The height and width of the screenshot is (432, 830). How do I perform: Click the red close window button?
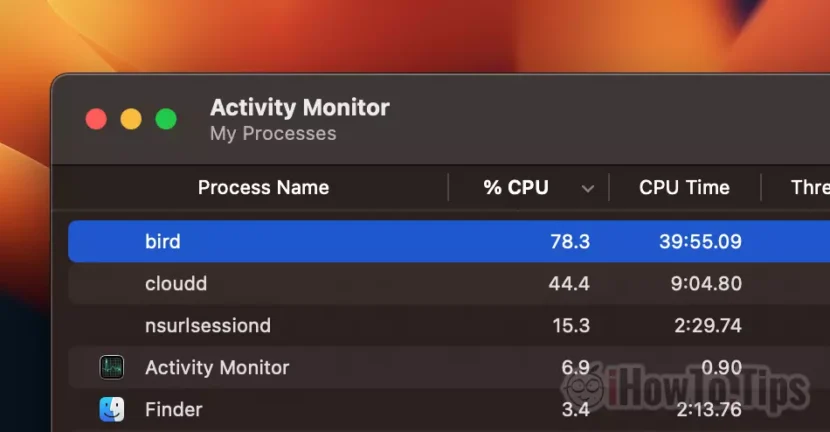(96, 119)
